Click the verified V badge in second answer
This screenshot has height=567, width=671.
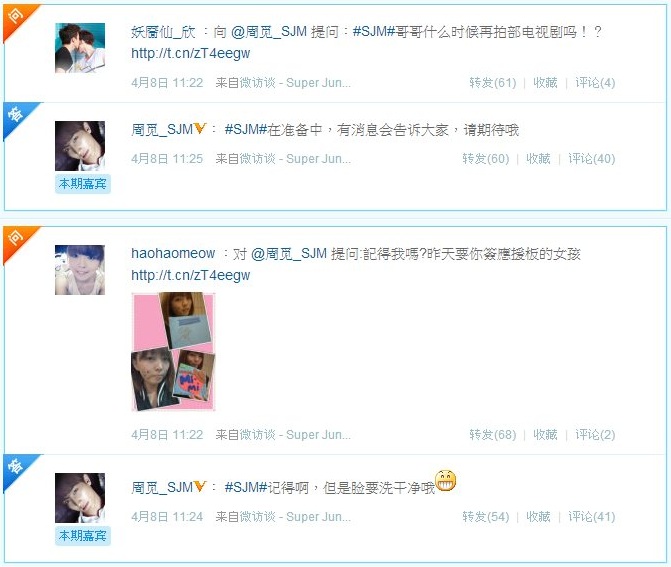200,486
